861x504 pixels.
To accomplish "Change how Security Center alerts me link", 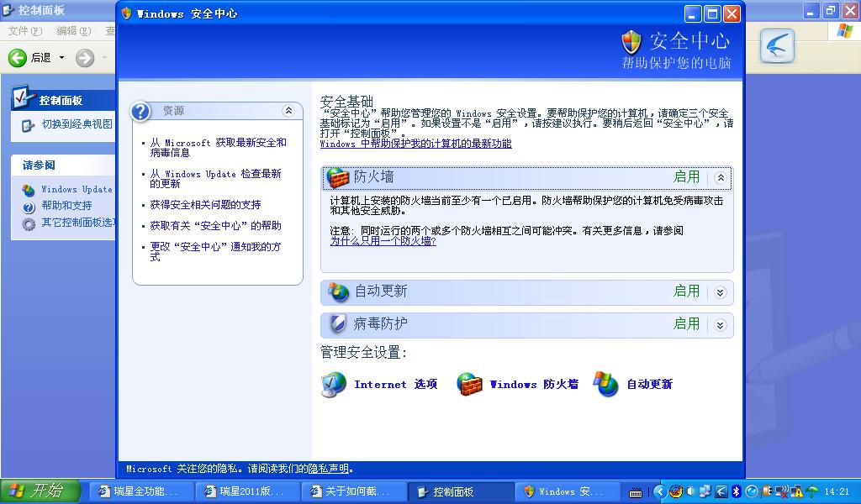I will point(215,252).
